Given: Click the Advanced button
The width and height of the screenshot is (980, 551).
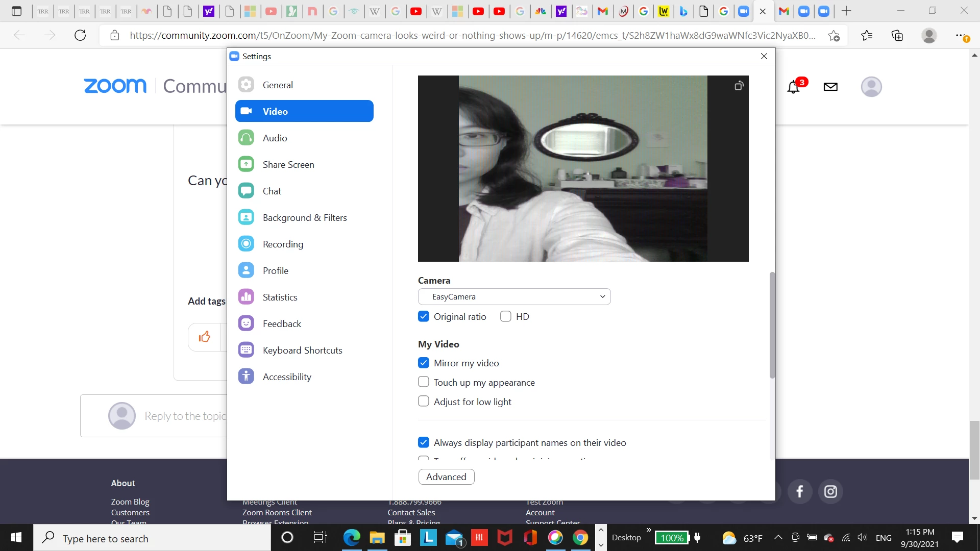Looking at the screenshot, I should point(446,477).
